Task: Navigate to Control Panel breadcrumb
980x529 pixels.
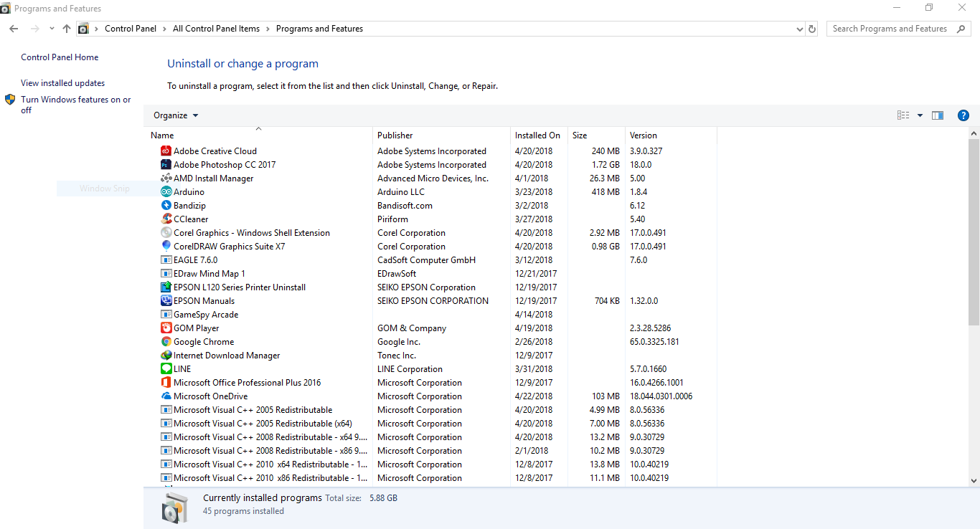Action: point(131,29)
